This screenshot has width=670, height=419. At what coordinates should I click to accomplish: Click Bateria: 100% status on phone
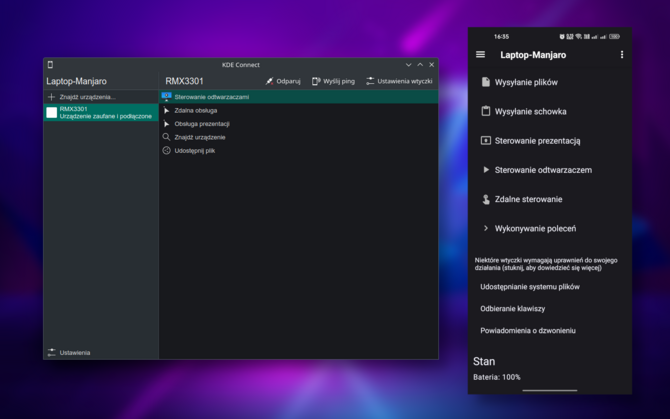[x=497, y=377]
